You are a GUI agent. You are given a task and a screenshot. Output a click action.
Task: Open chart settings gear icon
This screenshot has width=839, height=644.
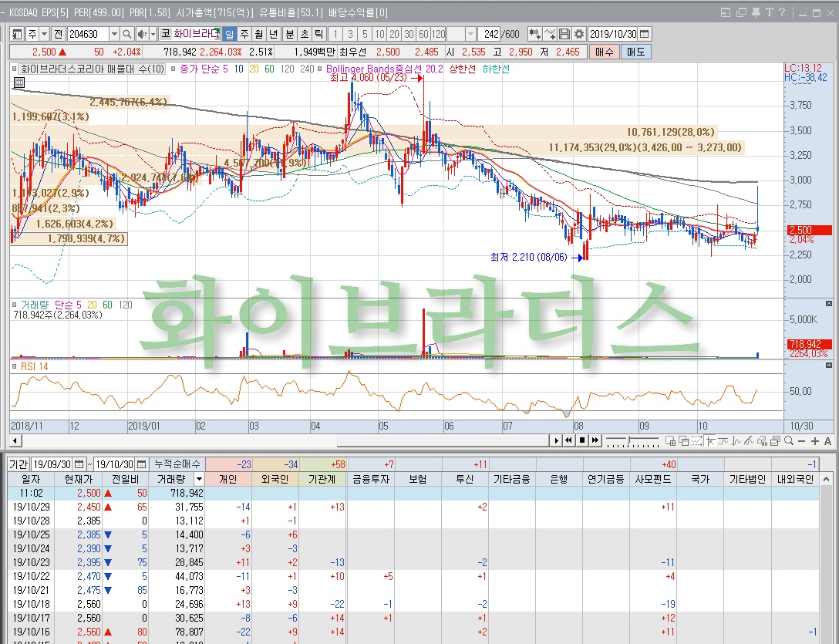click(x=579, y=34)
